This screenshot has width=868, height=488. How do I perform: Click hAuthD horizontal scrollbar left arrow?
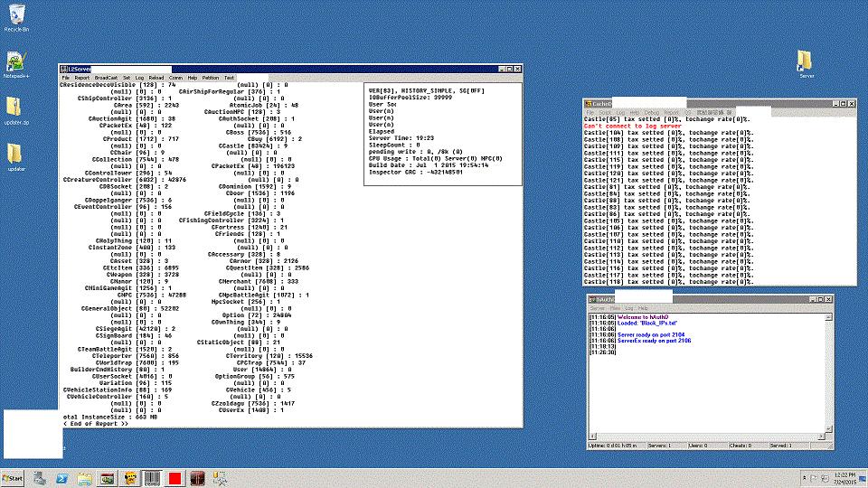[592, 436]
